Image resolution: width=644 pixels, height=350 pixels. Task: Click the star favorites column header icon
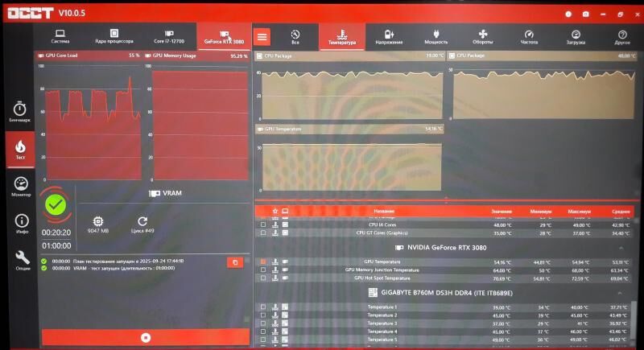coord(275,211)
